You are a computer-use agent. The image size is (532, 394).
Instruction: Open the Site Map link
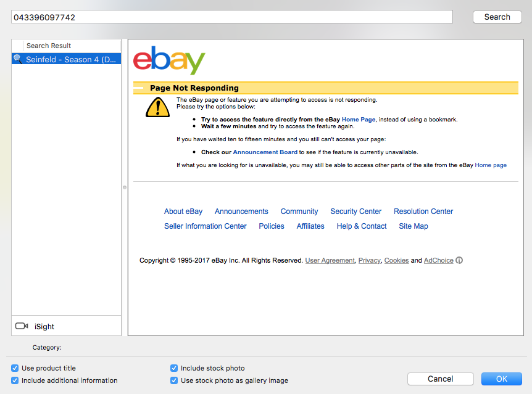pyautogui.click(x=414, y=226)
